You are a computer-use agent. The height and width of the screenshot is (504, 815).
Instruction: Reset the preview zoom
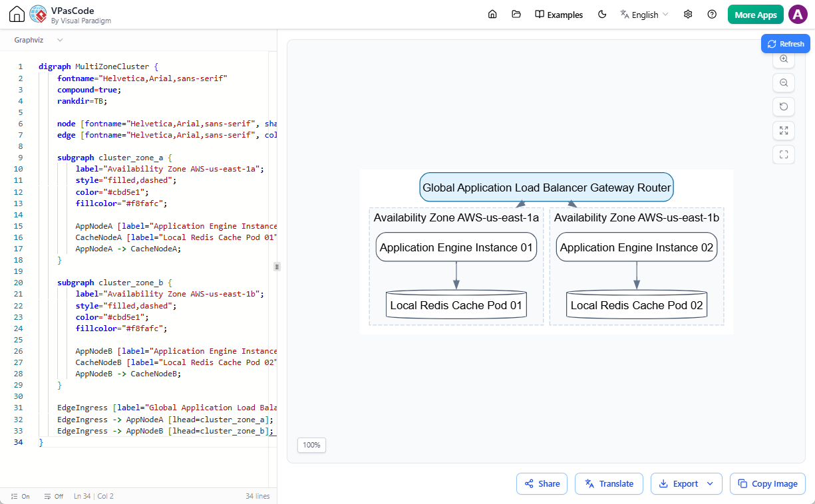(x=784, y=106)
